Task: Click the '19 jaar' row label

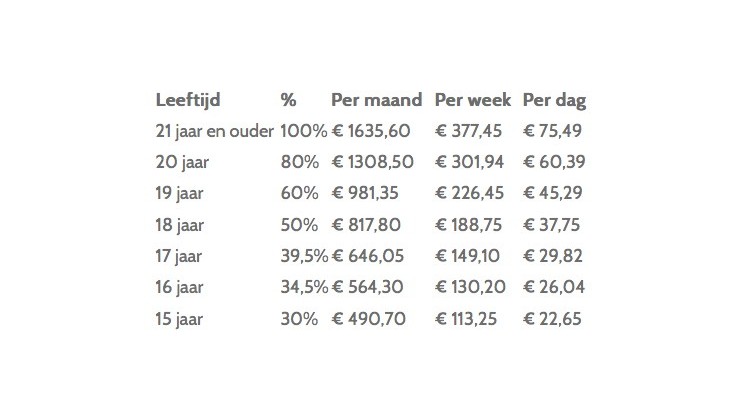Action: click(179, 193)
